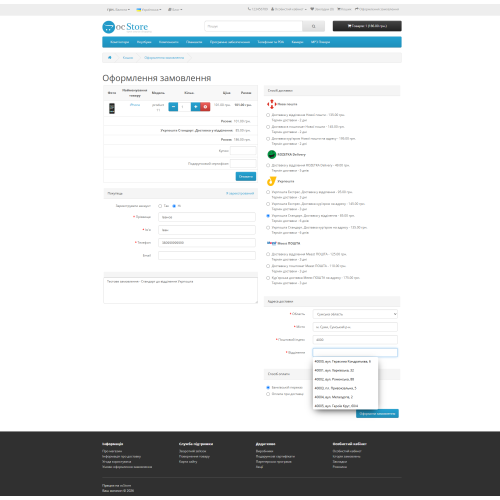
Task: Click the green ROZETKA Delivery logo
Action: (x=272, y=154)
